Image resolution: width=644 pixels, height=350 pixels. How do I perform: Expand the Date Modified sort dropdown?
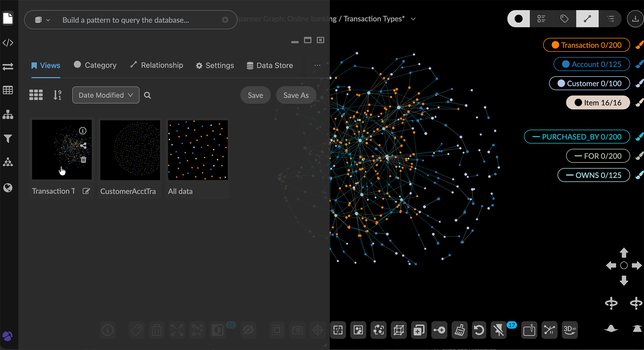106,95
